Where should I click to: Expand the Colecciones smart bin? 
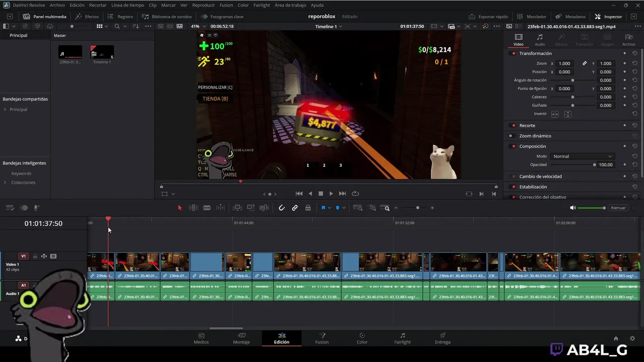coord(5,183)
